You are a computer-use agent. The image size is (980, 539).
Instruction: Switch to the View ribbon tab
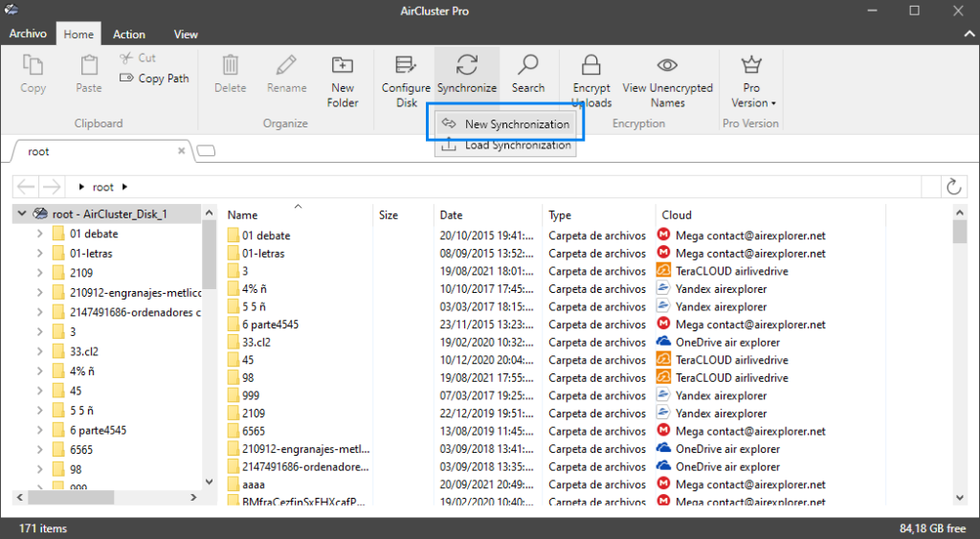point(186,34)
